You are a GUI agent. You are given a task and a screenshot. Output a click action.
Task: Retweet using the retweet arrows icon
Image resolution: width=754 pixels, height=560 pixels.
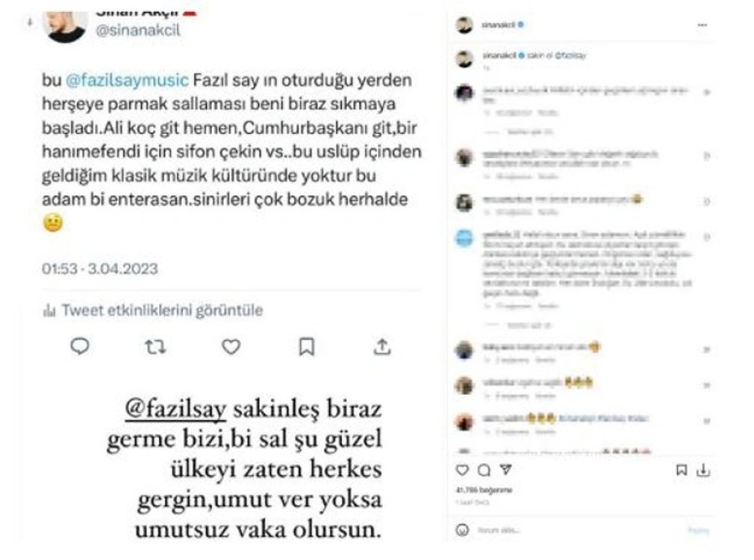155,347
